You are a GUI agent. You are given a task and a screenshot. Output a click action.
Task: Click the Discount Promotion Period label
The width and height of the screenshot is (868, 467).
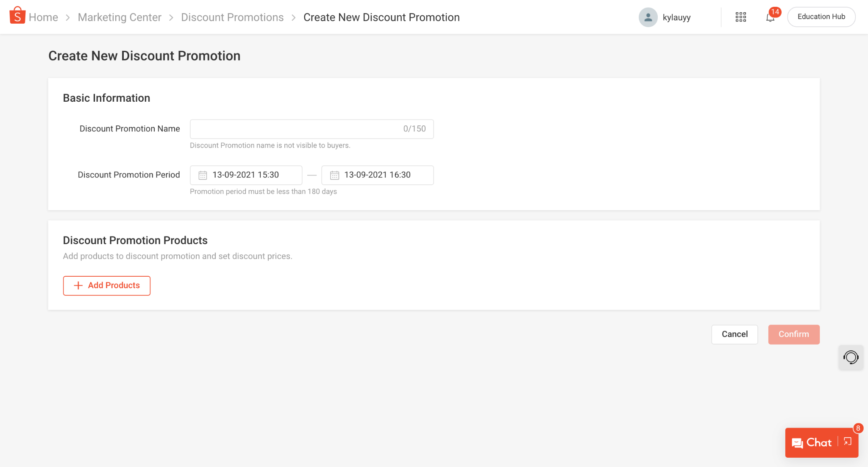pyautogui.click(x=129, y=175)
